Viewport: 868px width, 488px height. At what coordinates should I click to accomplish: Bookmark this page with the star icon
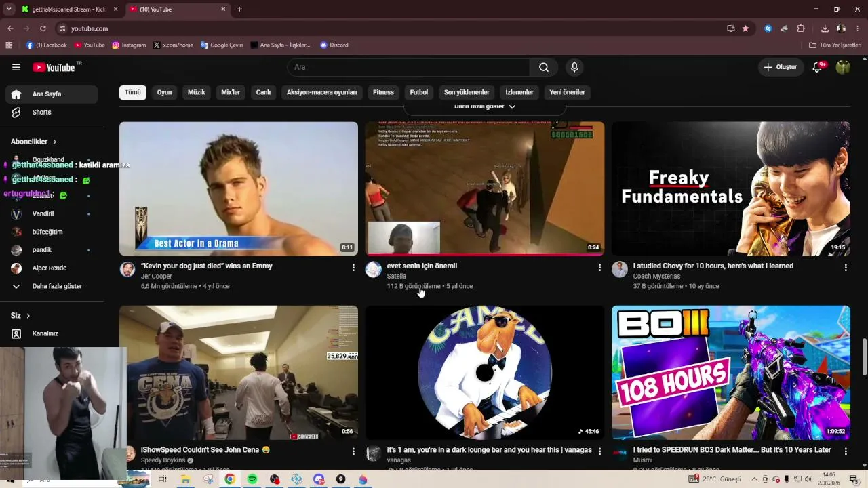745,28
